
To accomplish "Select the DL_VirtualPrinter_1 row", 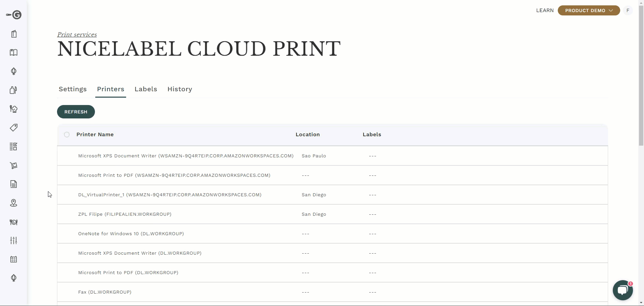I will pyautogui.click(x=332, y=195).
